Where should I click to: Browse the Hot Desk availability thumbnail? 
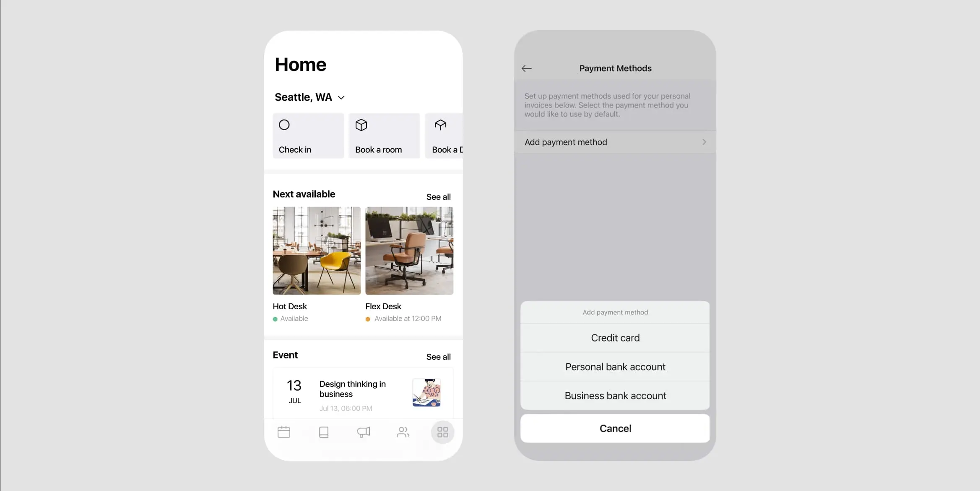(316, 250)
